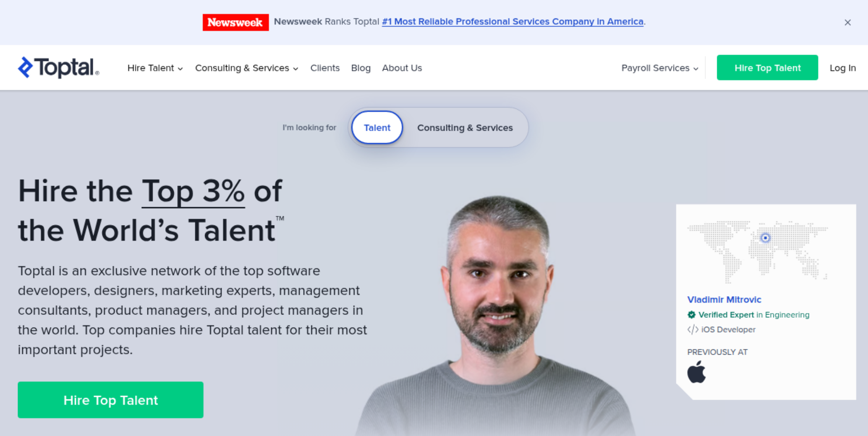Dismiss the Newsweek announcement banner
This screenshot has height=436, width=868.
pyautogui.click(x=847, y=23)
